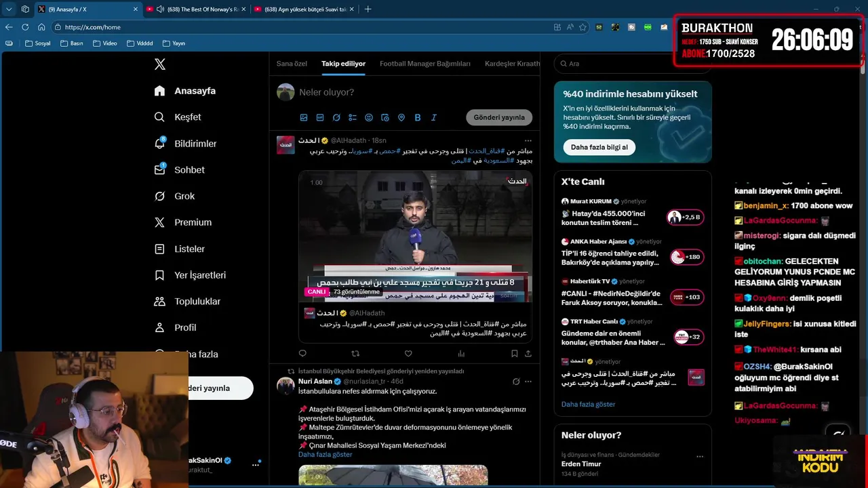
Task: Toggle italic text in composer
Action: (x=434, y=117)
